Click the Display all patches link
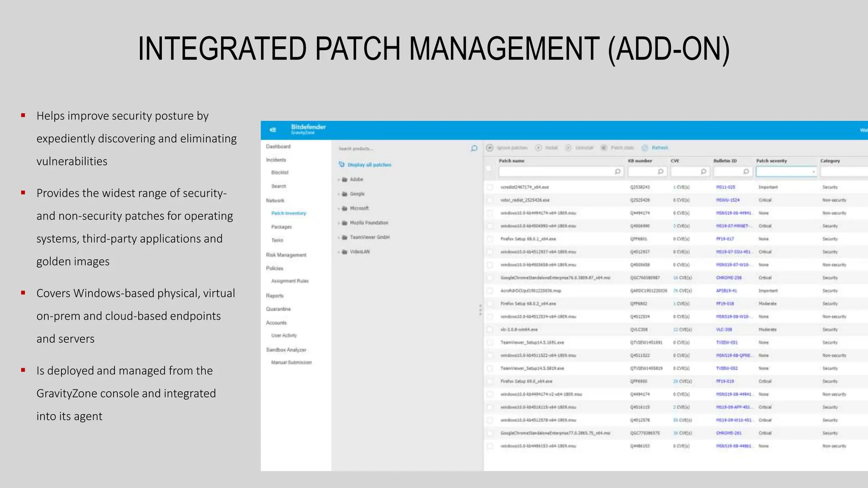The width and height of the screenshot is (868, 488). click(370, 165)
